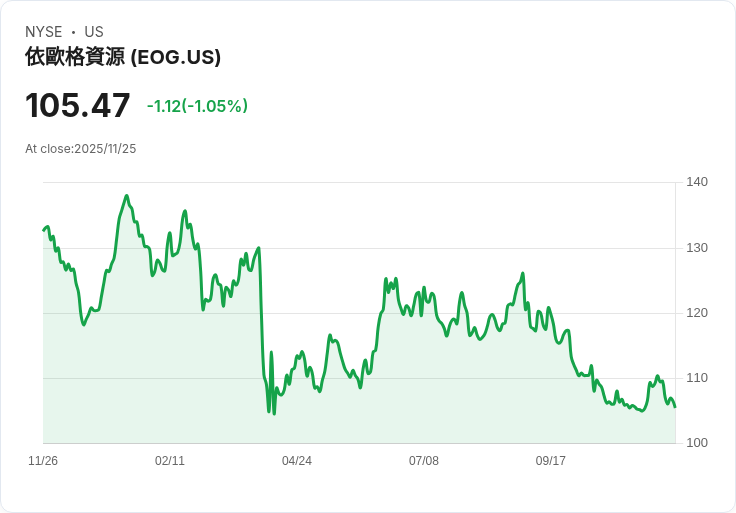The image size is (736, 513).
Task: Click the 02/11 x-axis date label
Action: (x=170, y=460)
